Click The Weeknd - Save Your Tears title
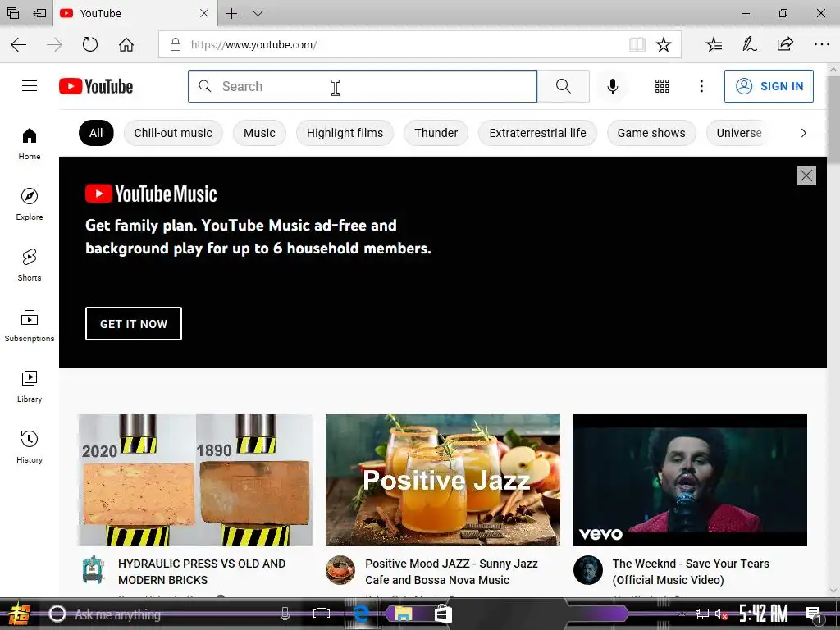 [691, 572]
